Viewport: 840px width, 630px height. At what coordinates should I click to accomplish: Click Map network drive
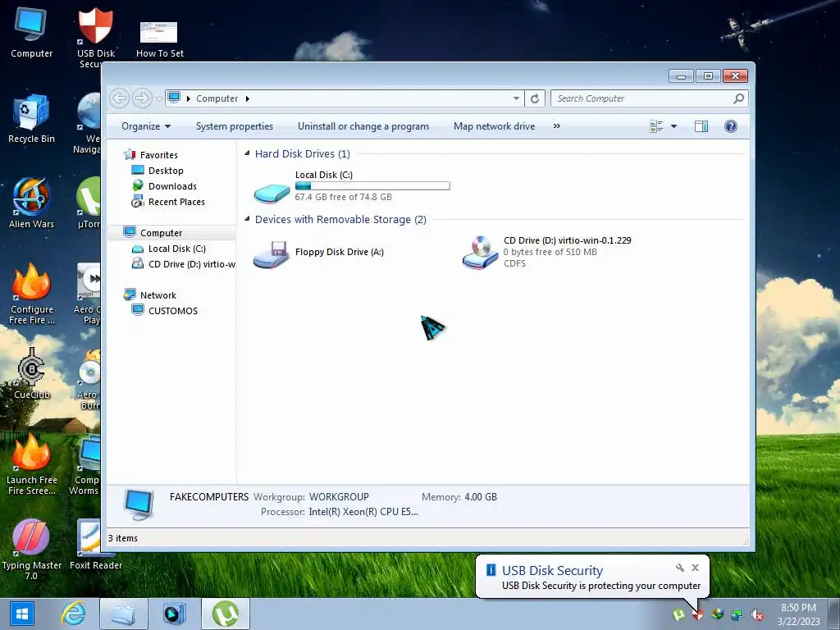point(494,126)
